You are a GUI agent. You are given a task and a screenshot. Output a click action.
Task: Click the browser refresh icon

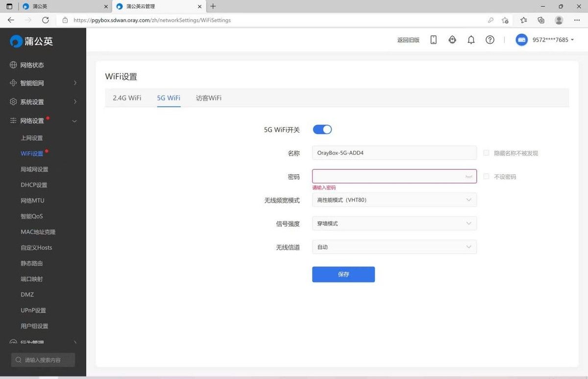click(46, 20)
